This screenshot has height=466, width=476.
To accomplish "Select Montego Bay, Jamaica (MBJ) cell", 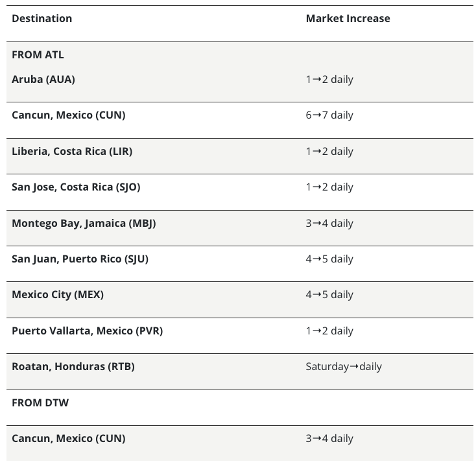I will pyautogui.click(x=84, y=224).
